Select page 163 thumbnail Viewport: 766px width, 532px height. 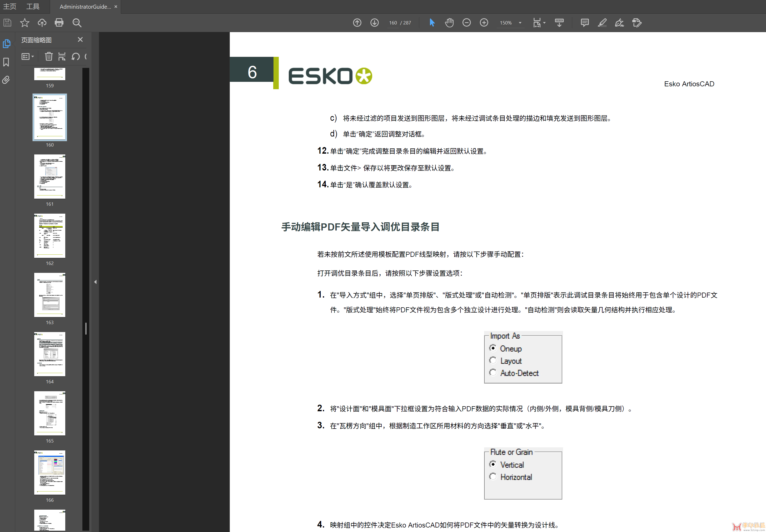point(50,295)
